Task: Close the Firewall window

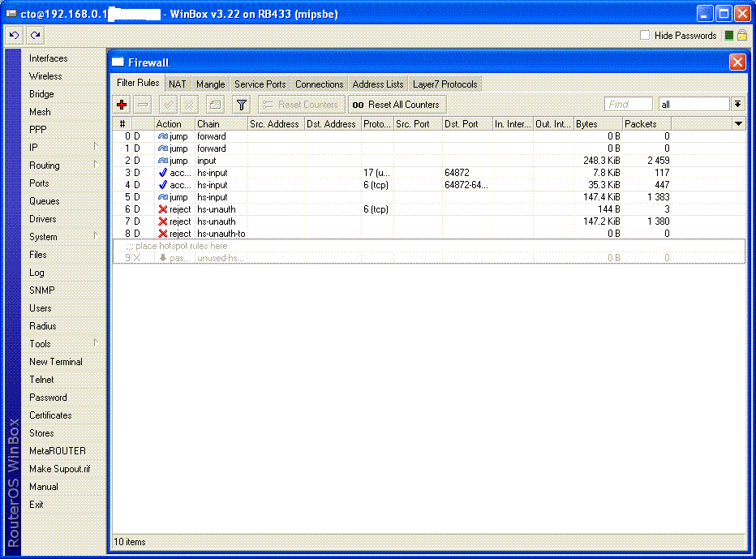Action: pos(737,62)
